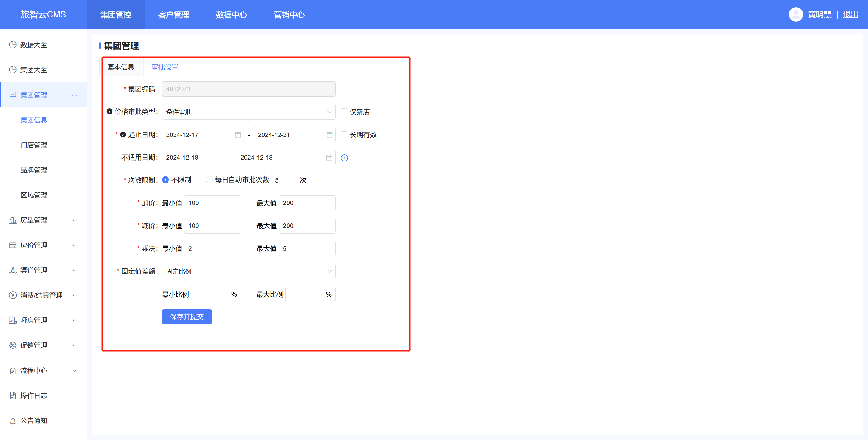Click info icon beside 价格审批类型

pos(109,111)
